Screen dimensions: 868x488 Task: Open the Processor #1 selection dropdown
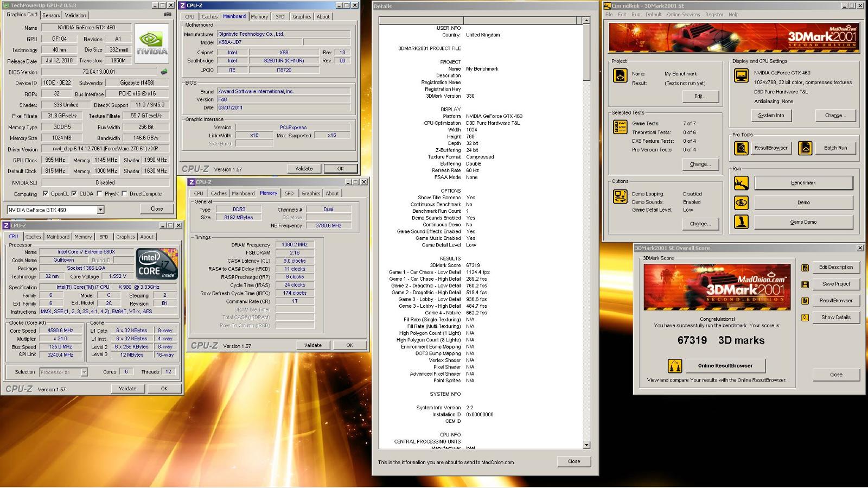[x=84, y=372]
